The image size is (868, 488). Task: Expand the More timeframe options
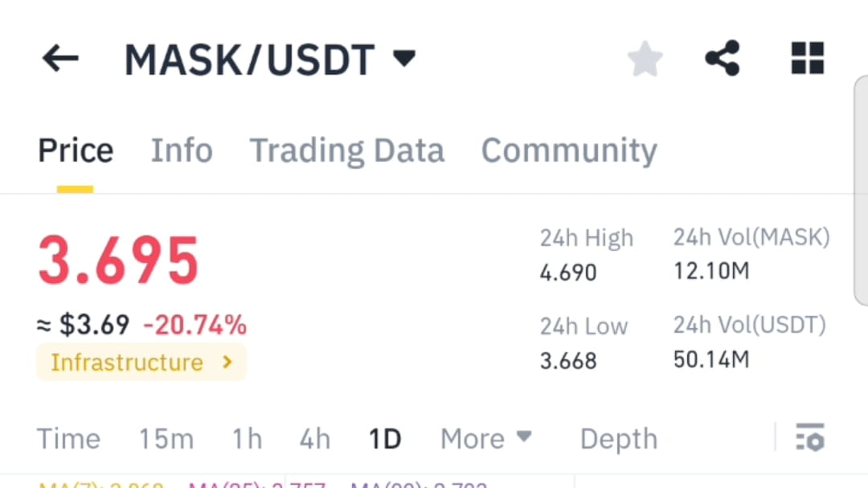click(x=485, y=438)
